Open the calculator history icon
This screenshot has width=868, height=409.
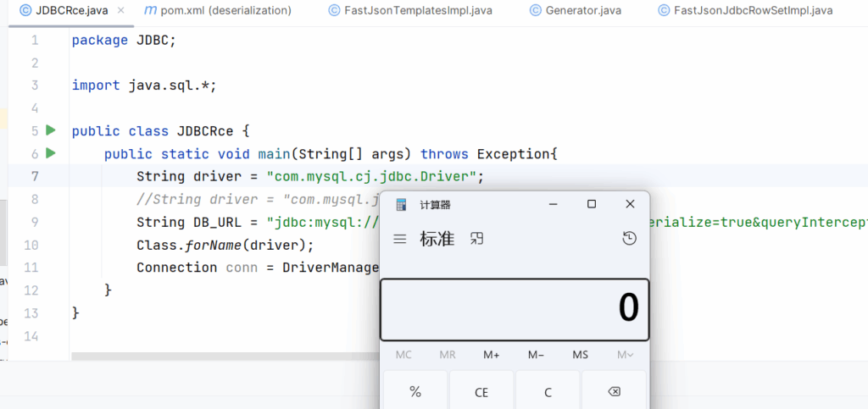click(x=629, y=240)
